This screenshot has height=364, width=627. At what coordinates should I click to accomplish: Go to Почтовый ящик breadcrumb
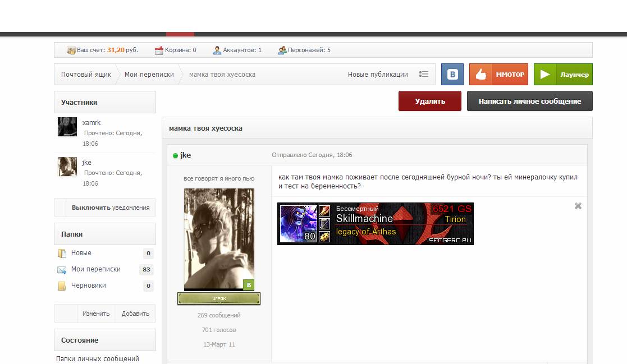point(86,75)
